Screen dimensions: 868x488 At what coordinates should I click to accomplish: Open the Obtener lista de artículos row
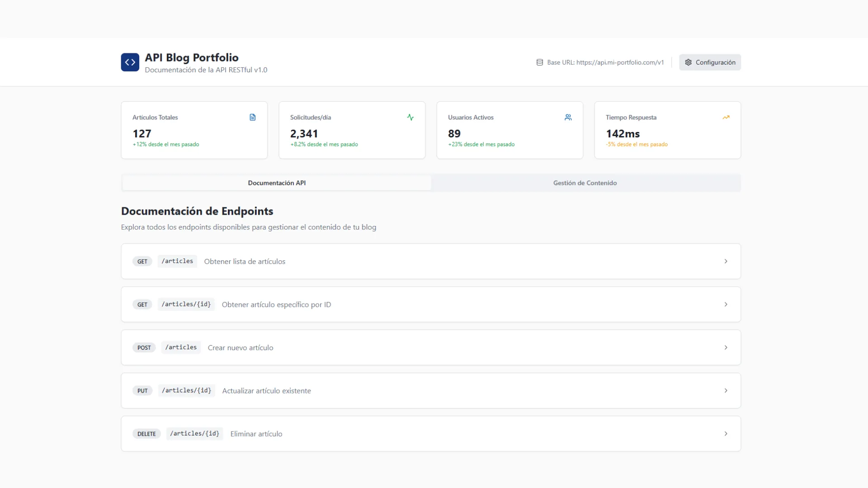point(245,262)
